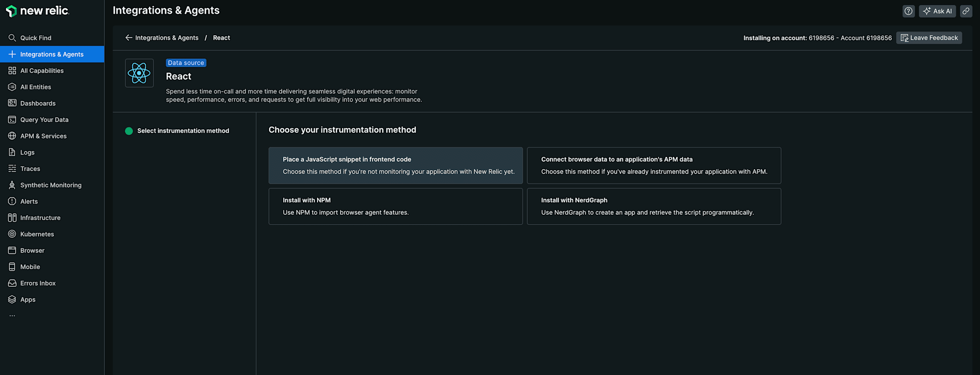
Task: Click the Integrations & Agents plus icon
Action: click(12, 54)
